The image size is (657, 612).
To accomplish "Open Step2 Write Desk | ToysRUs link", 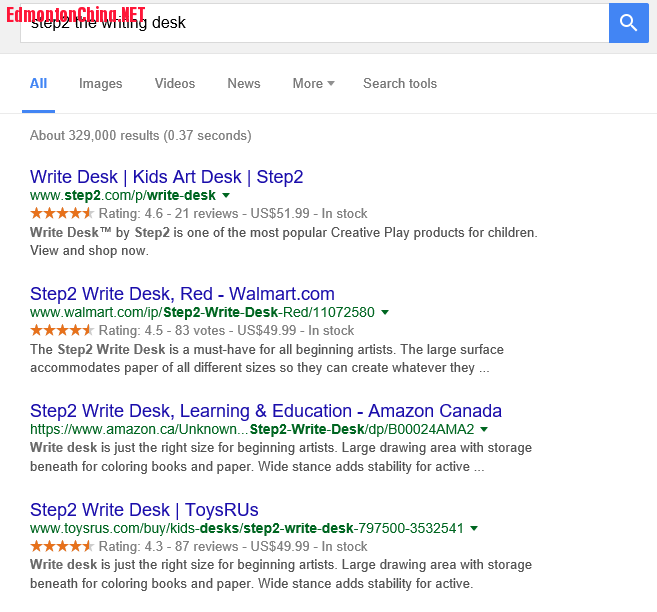I will point(144,509).
